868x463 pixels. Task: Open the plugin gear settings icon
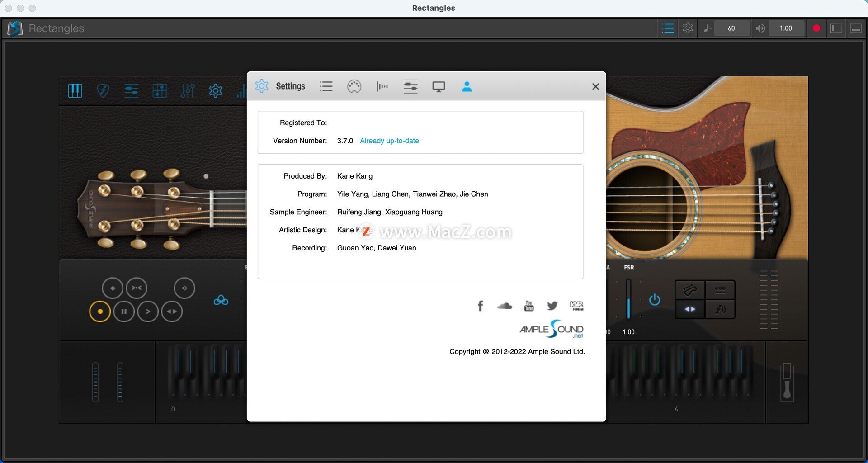tap(216, 91)
